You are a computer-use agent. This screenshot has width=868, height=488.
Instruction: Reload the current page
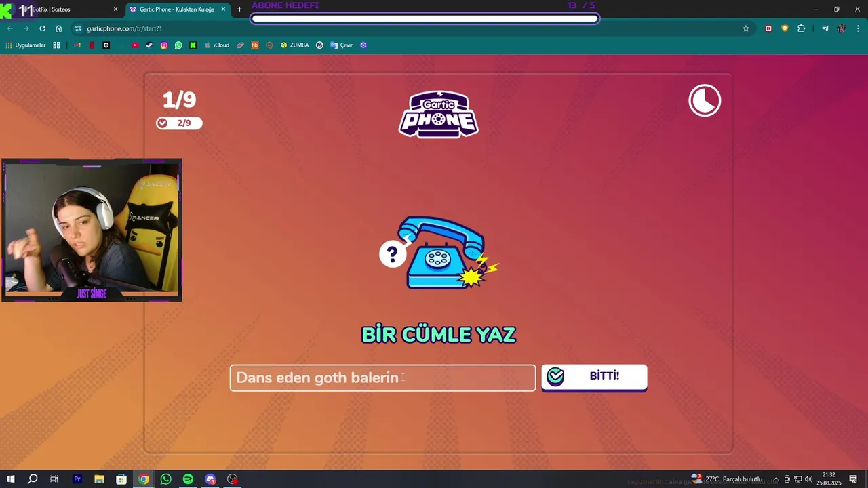[42, 28]
